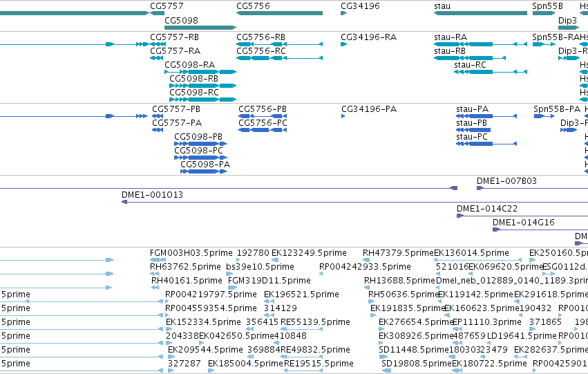Click the CG34196 gene label
This screenshot has width=588, height=374.
(360, 6)
